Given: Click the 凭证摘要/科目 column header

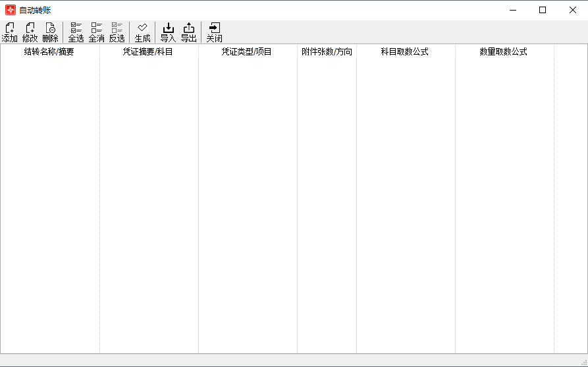Looking at the screenshot, I should tap(148, 51).
